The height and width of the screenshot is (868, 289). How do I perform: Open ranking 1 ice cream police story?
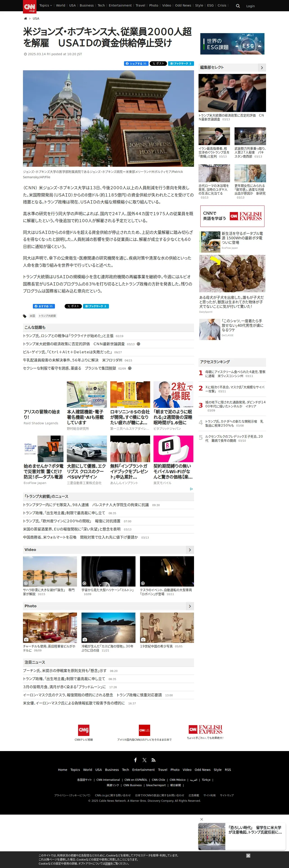click(x=235, y=374)
